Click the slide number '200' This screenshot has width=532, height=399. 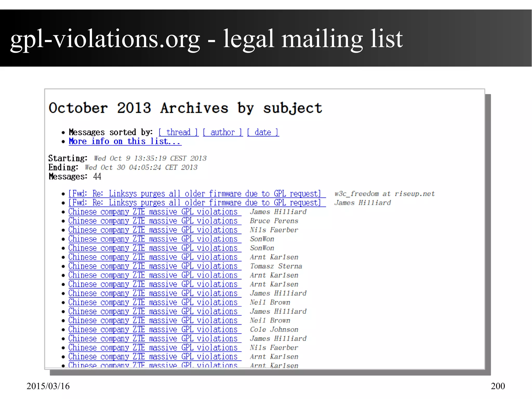pos(498,386)
